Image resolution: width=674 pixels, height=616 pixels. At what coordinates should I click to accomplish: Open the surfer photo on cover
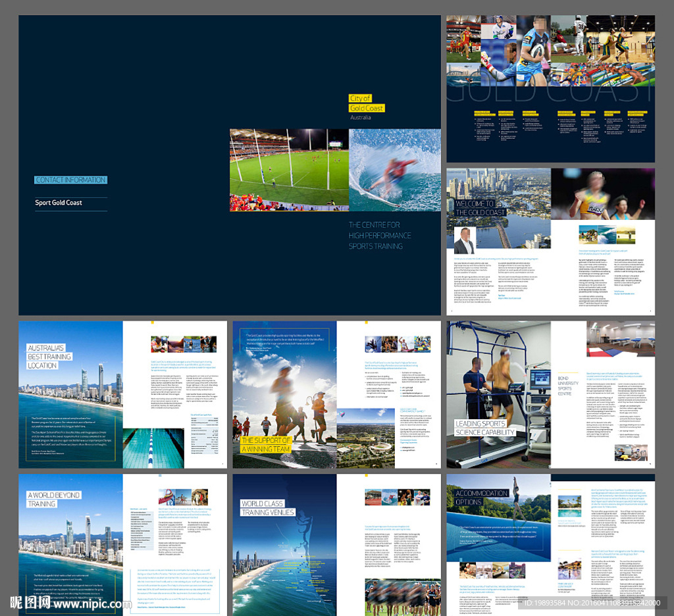coord(395,170)
